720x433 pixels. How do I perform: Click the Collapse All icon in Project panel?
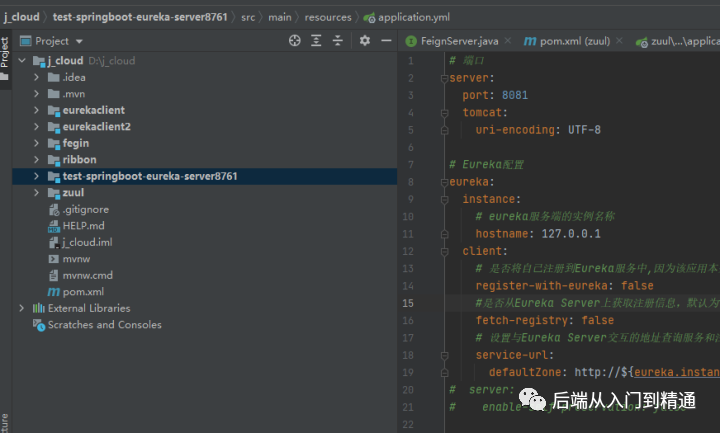pos(338,41)
